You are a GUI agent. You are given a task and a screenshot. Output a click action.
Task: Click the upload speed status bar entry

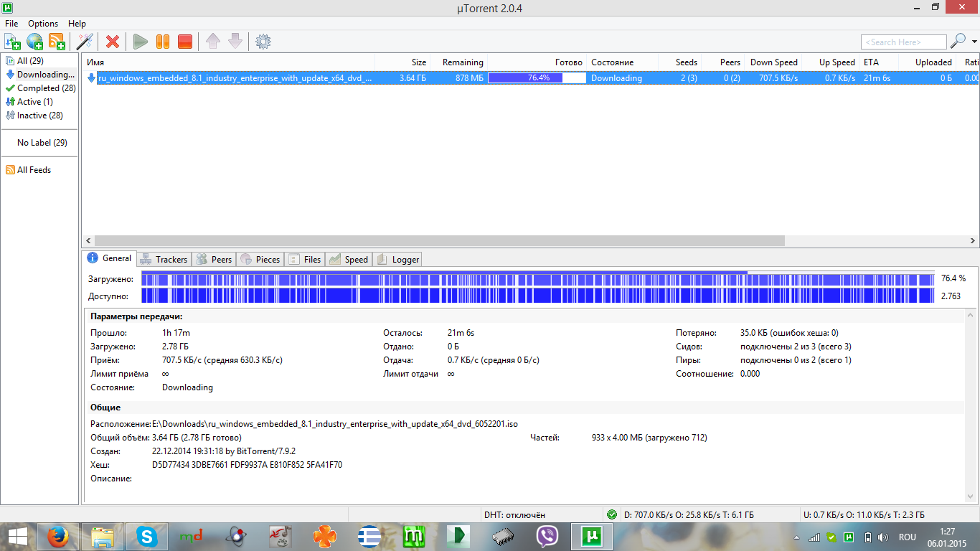[x=864, y=514]
